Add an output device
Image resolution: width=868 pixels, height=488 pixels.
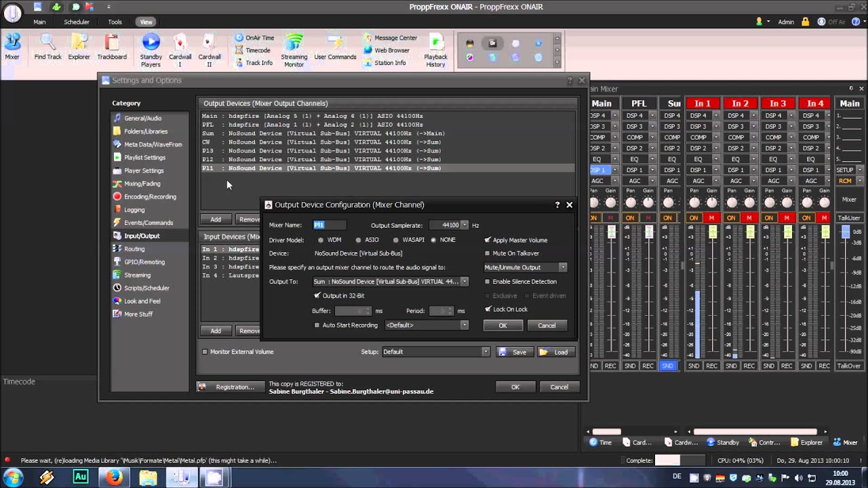tap(216, 219)
